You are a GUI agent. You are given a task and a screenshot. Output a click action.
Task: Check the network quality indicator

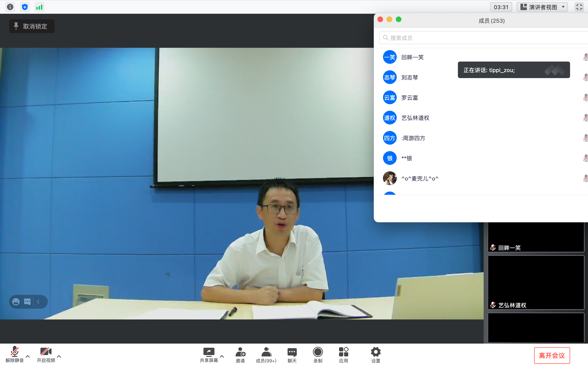click(39, 7)
